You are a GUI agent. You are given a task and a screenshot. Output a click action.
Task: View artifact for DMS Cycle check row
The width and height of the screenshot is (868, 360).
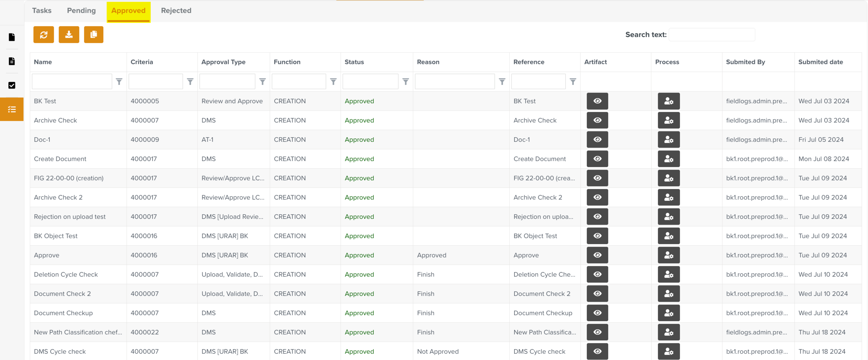(x=597, y=351)
